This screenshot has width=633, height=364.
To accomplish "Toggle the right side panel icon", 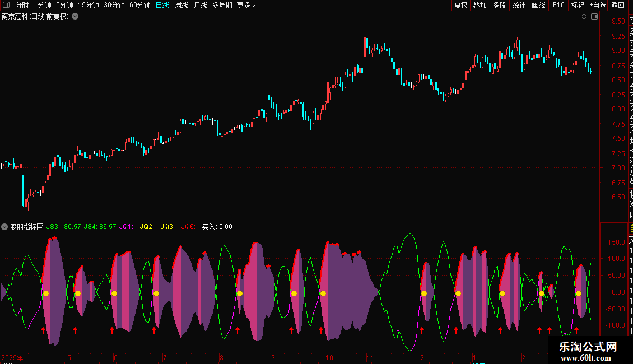I will click(594, 17).
